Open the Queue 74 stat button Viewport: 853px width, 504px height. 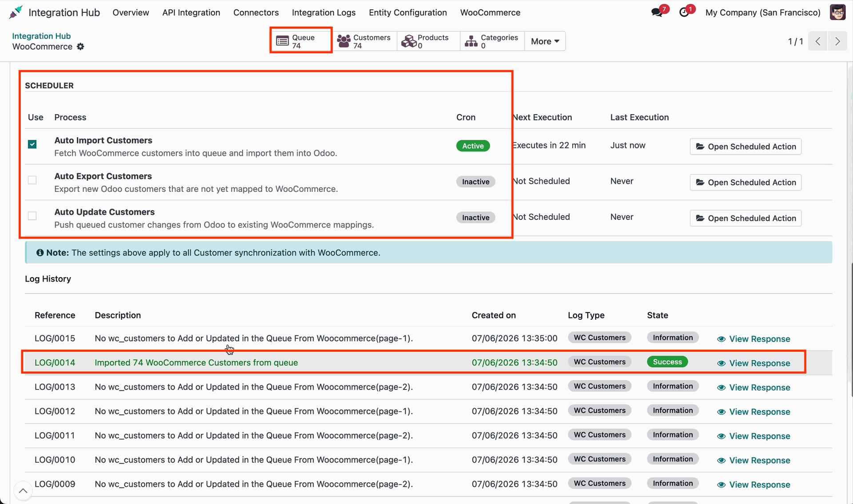[x=301, y=41]
